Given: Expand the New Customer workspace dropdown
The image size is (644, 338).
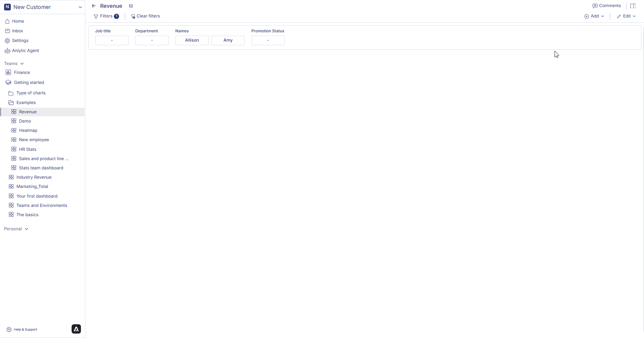Looking at the screenshot, I should coord(80,7).
